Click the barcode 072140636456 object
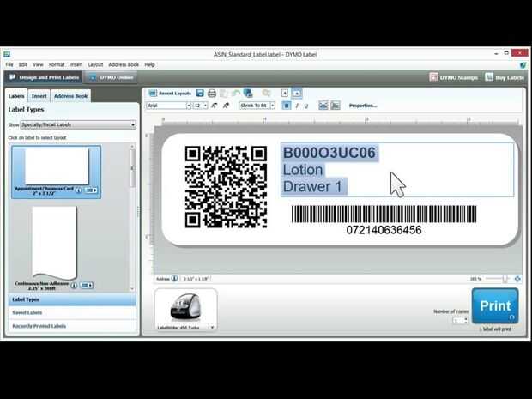The width and height of the screenshot is (532, 399). pyautogui.click(x=384, y=220)
